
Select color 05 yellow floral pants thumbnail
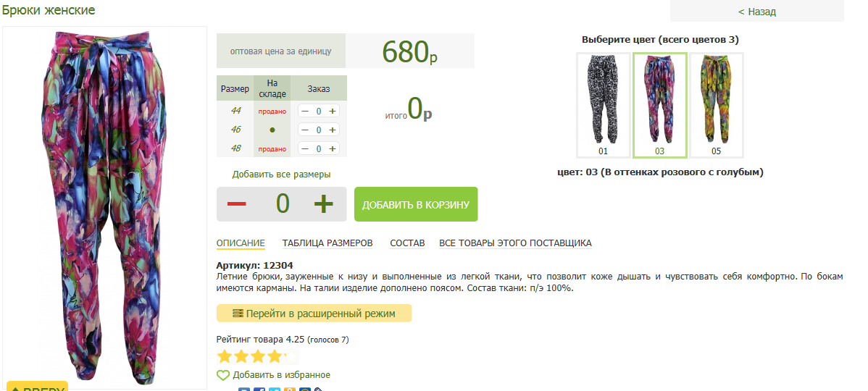[717, 105]
